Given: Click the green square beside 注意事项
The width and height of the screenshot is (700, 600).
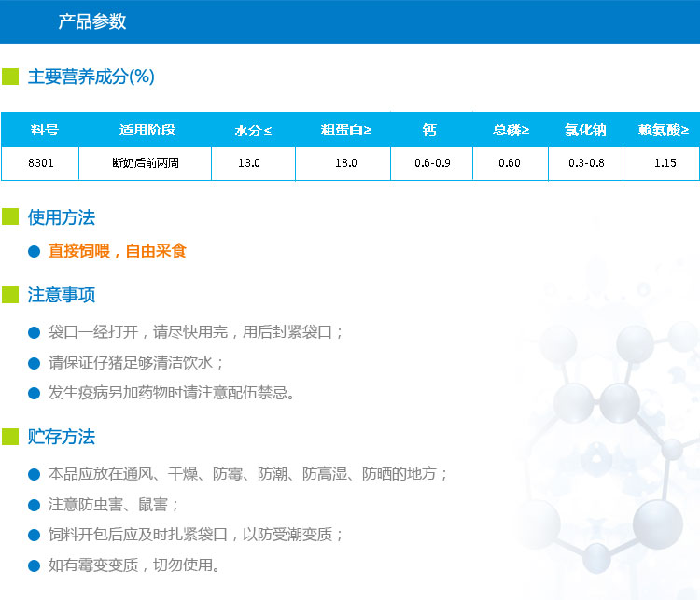Looking at the screenshot, I should point(10,295).
